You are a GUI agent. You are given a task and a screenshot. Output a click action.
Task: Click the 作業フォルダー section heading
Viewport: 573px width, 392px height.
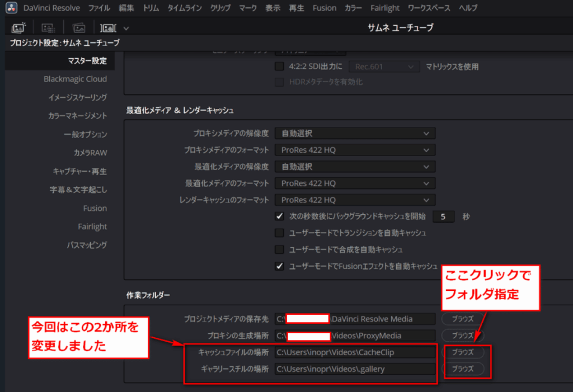click(x=148, y=295)
